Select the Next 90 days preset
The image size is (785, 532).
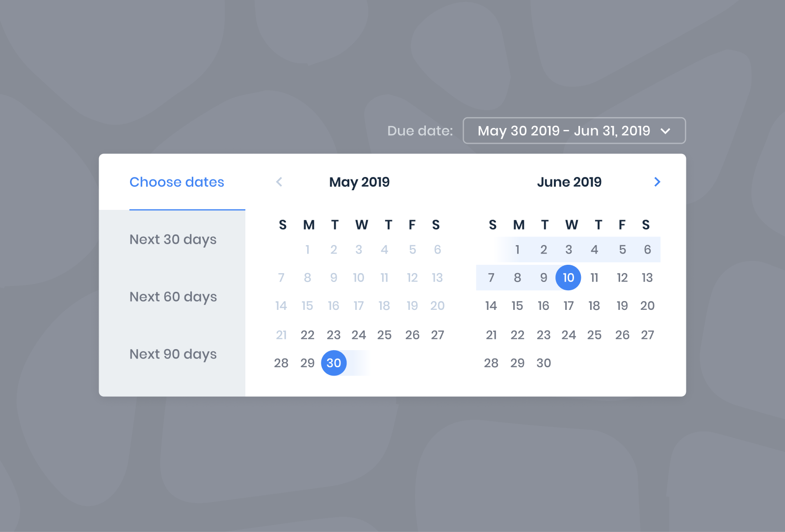173,354
